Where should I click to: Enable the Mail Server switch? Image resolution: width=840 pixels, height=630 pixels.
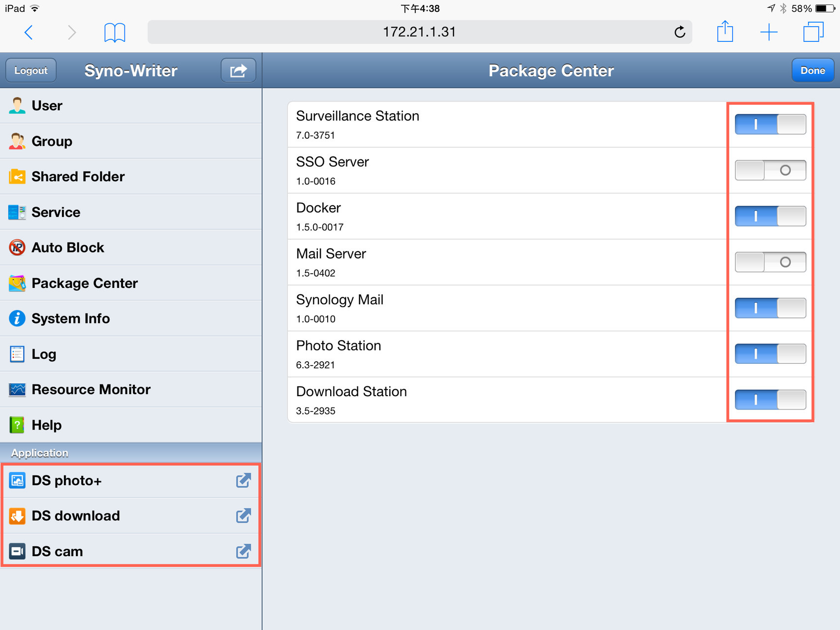(x=770, y=262)
